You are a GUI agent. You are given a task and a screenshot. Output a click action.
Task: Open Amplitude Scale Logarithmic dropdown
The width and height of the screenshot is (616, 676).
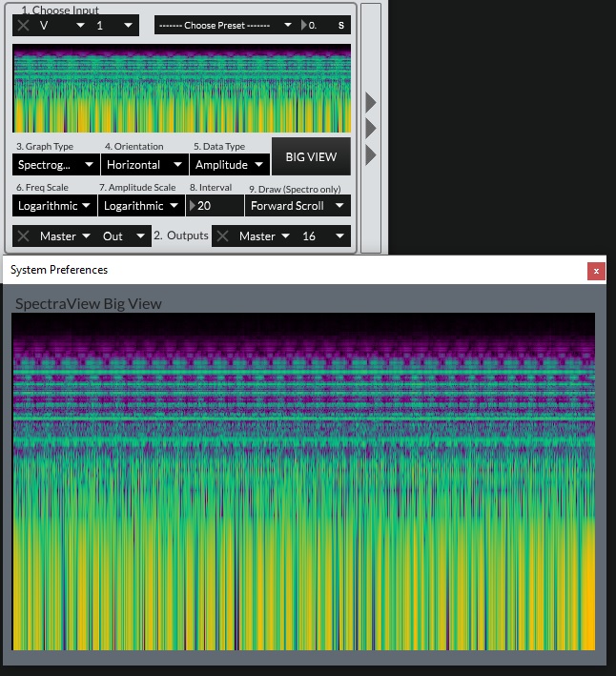click(141, 206)
